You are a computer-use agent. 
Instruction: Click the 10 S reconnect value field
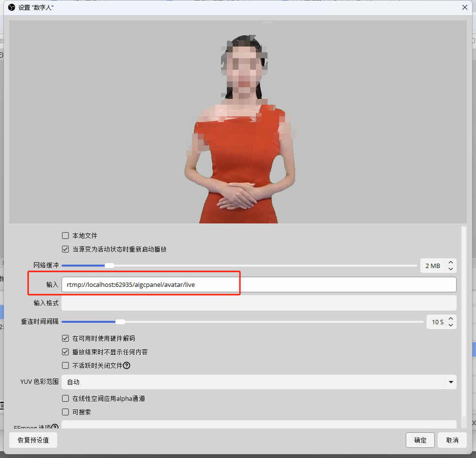tap(436, 322)
